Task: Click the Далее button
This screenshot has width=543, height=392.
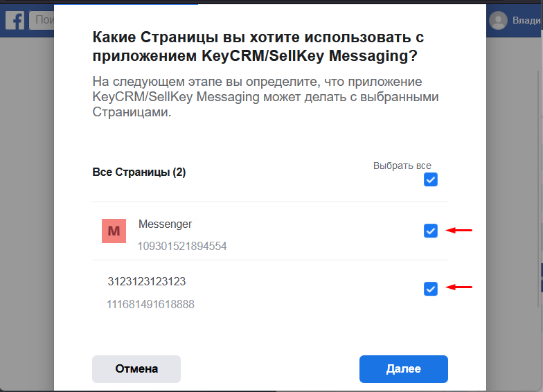Action: (403, 368)
